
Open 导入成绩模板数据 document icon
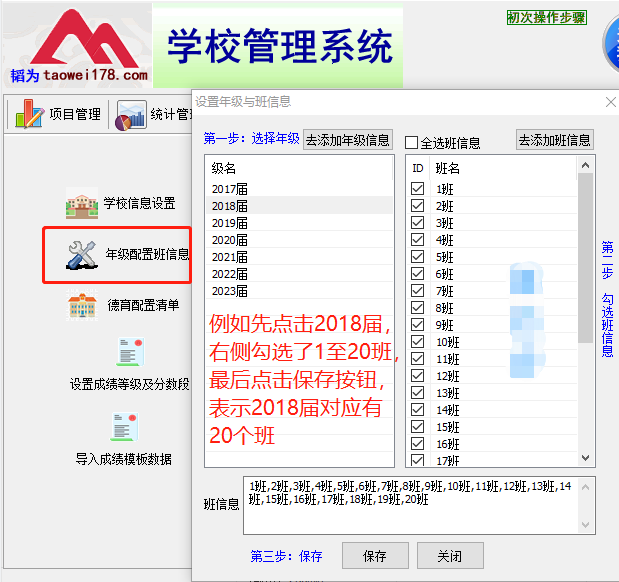point(125,427)
